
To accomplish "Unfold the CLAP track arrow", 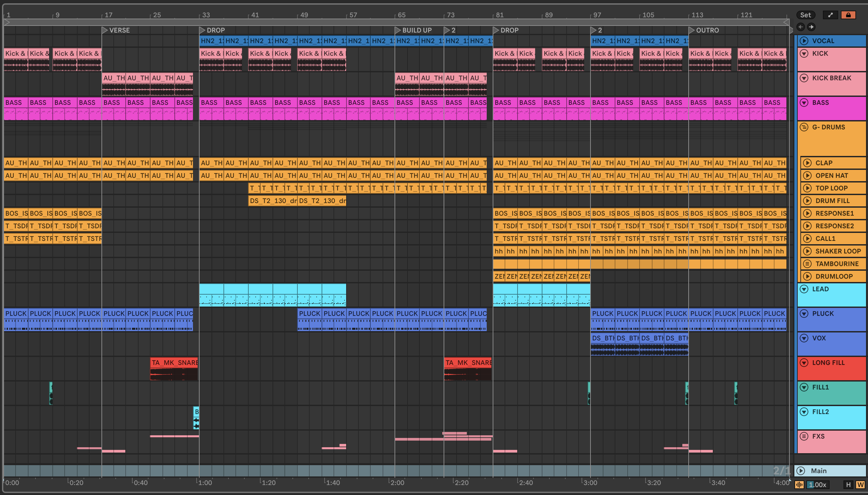I will 808,163.
